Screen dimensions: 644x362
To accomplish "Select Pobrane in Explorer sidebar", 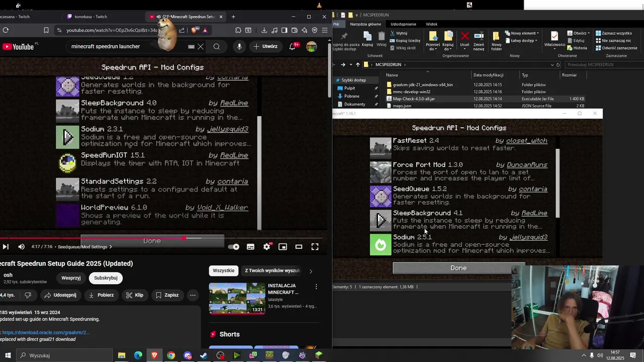I will pyautogui.click(x=352, y=96).
